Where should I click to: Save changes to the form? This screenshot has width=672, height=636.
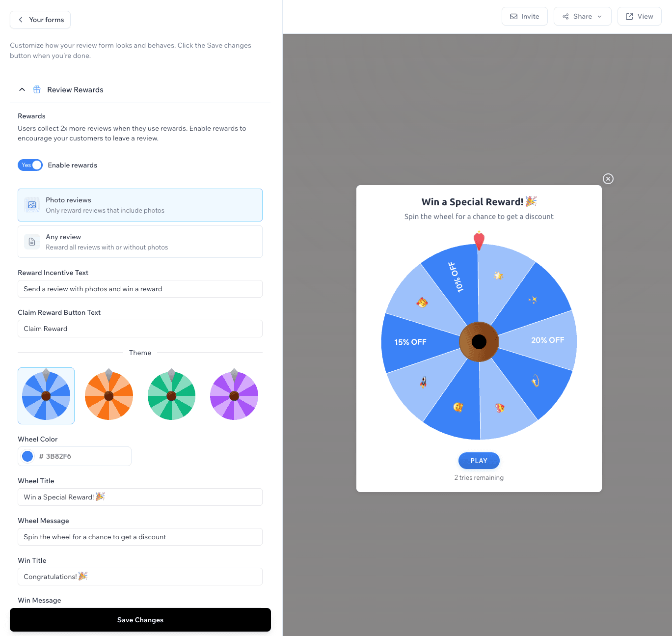140,620
